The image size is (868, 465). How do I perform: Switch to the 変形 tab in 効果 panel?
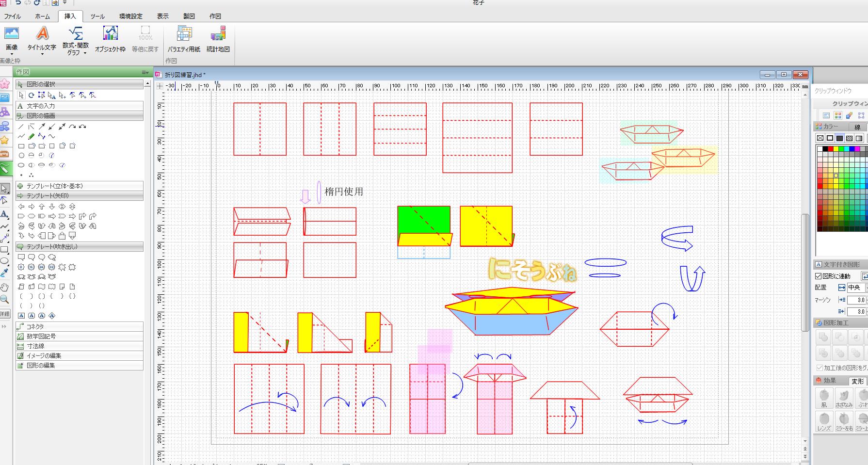[x=858, y=381]
